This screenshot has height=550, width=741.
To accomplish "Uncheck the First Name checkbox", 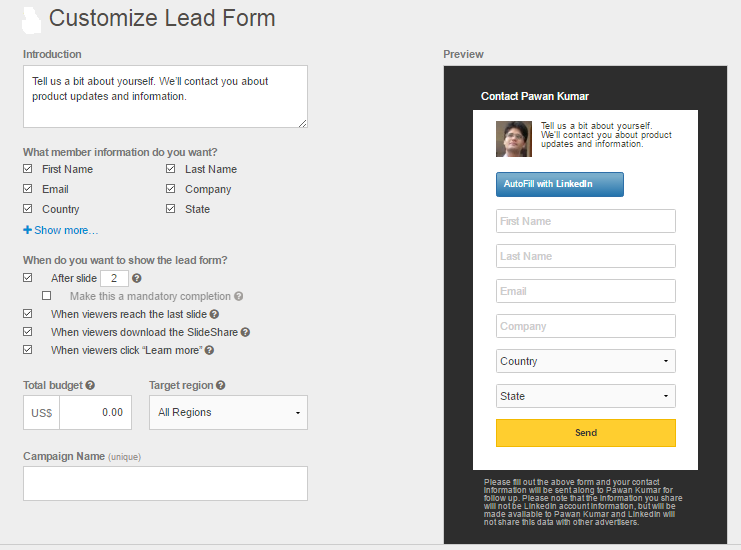I will pos(28,169).
